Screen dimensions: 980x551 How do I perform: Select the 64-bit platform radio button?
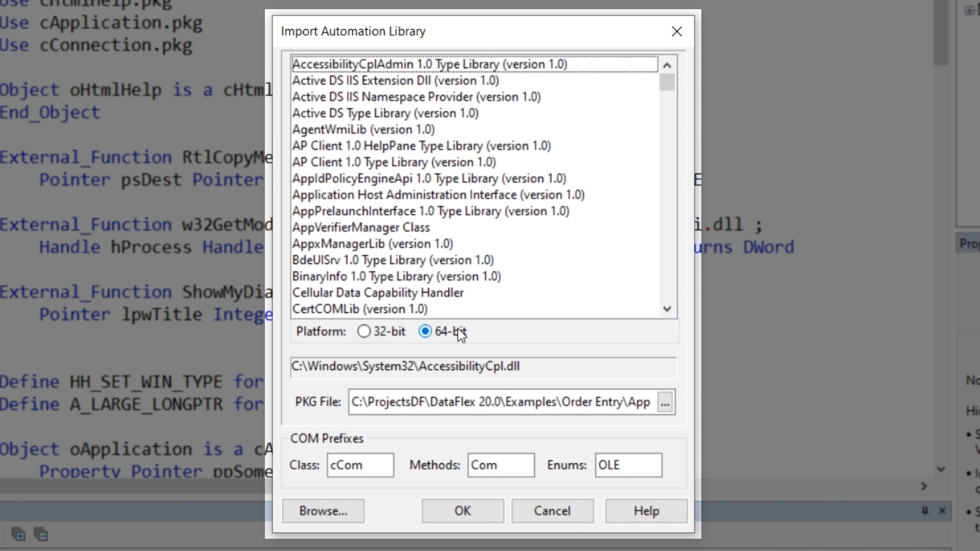click(x=425, y=332)
